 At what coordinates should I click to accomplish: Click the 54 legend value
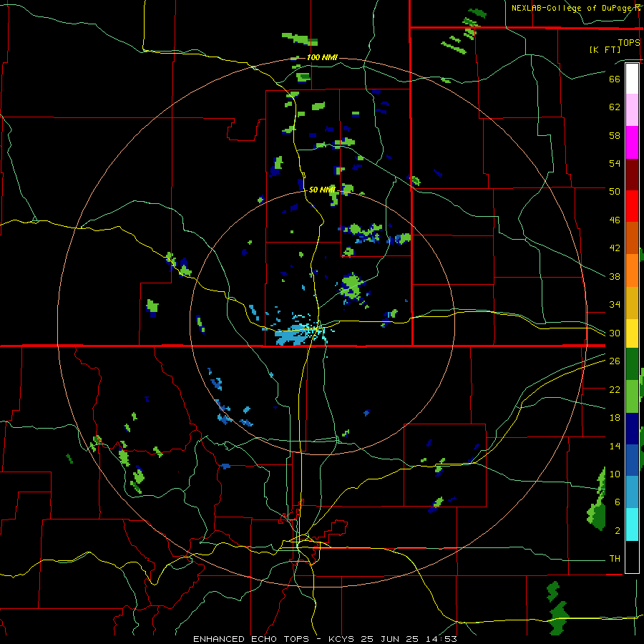click(x=615, y=163)
